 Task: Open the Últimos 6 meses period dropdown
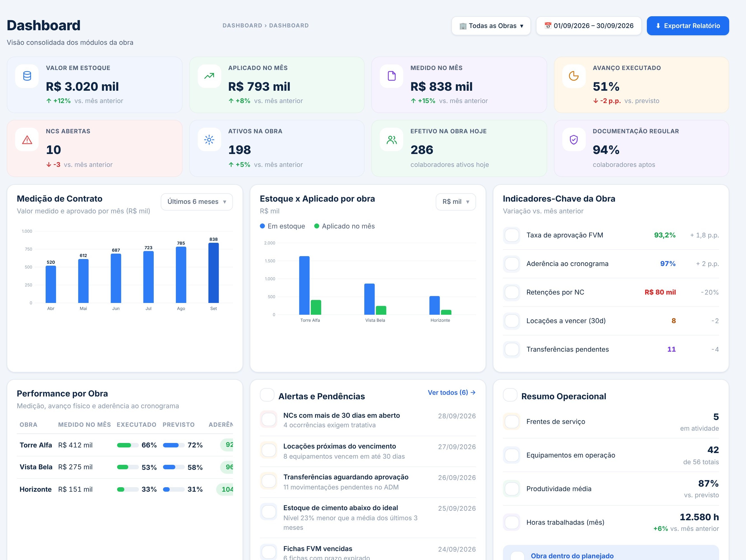[x=197, y=202]
